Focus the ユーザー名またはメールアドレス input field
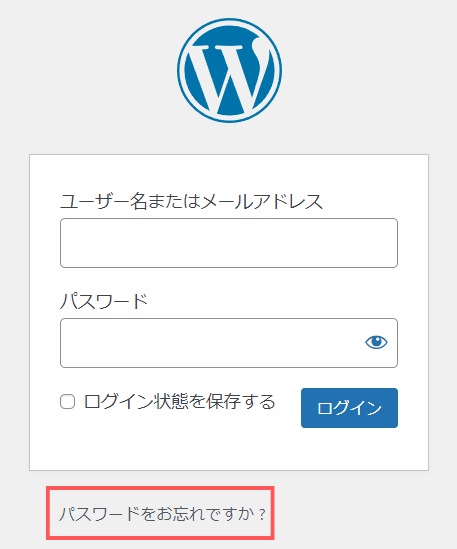 point(229,243)
